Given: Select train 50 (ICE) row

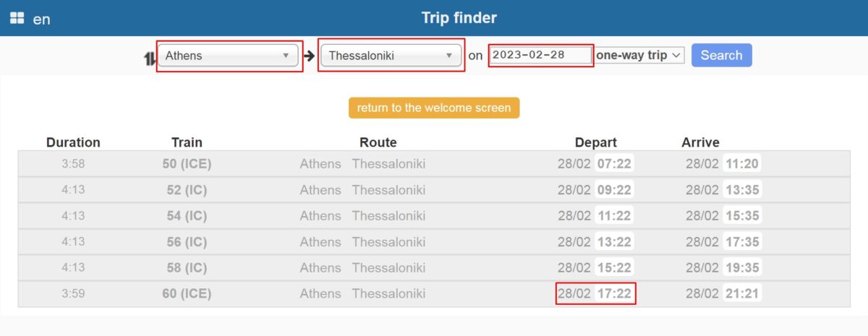Looking at the screenshot, I should pyautogui.click(x=434, y=164).
